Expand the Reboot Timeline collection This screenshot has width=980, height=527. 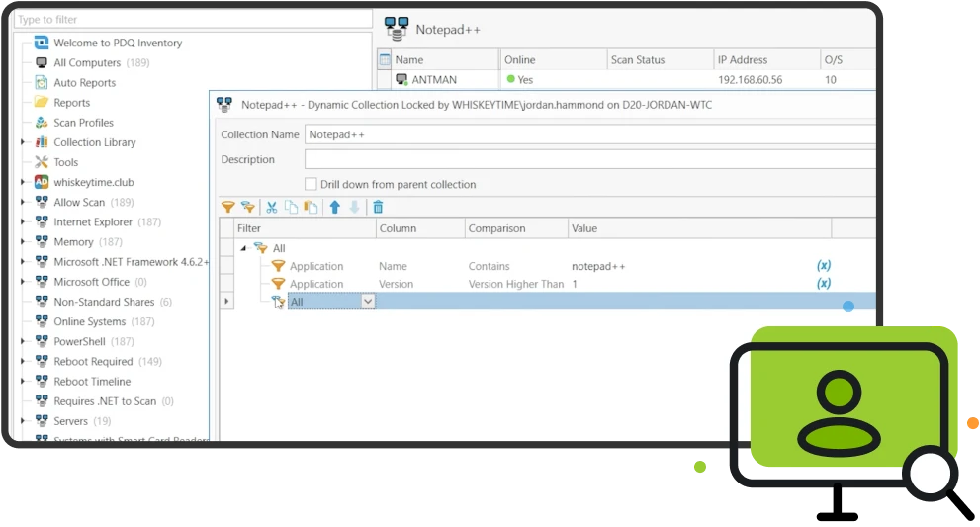(23, 382)
